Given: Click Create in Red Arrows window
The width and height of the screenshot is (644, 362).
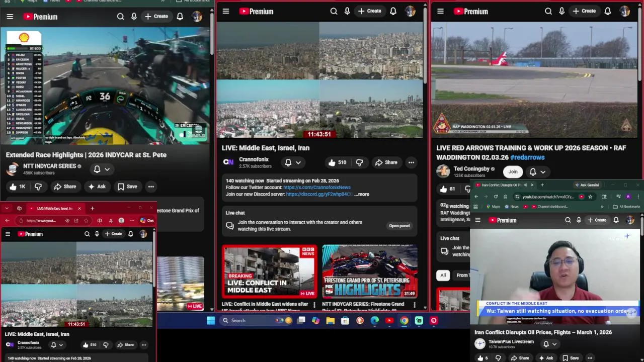Looking at the screenshot, I should click(584, 11).
